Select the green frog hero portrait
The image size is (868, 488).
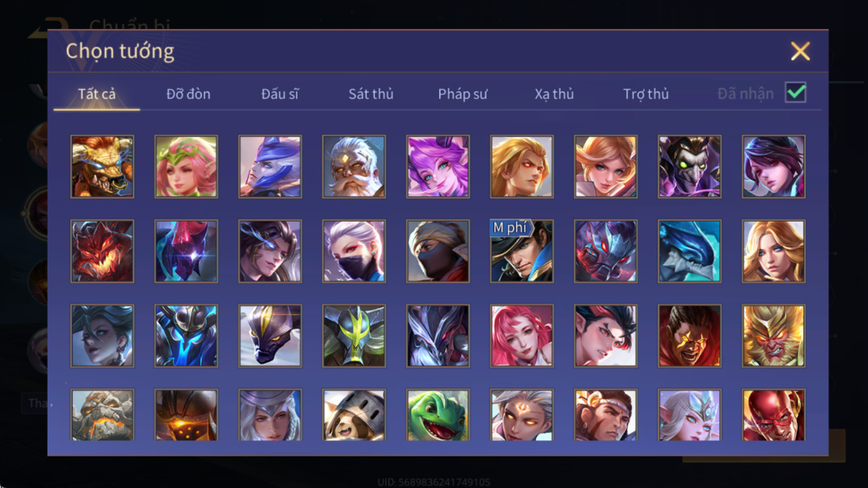click(438, 414)
